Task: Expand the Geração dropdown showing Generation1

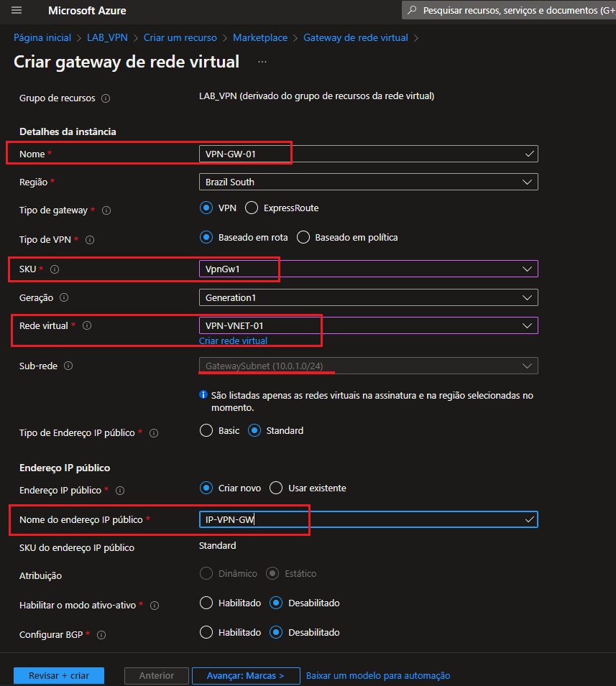Action: pos(368,297)
